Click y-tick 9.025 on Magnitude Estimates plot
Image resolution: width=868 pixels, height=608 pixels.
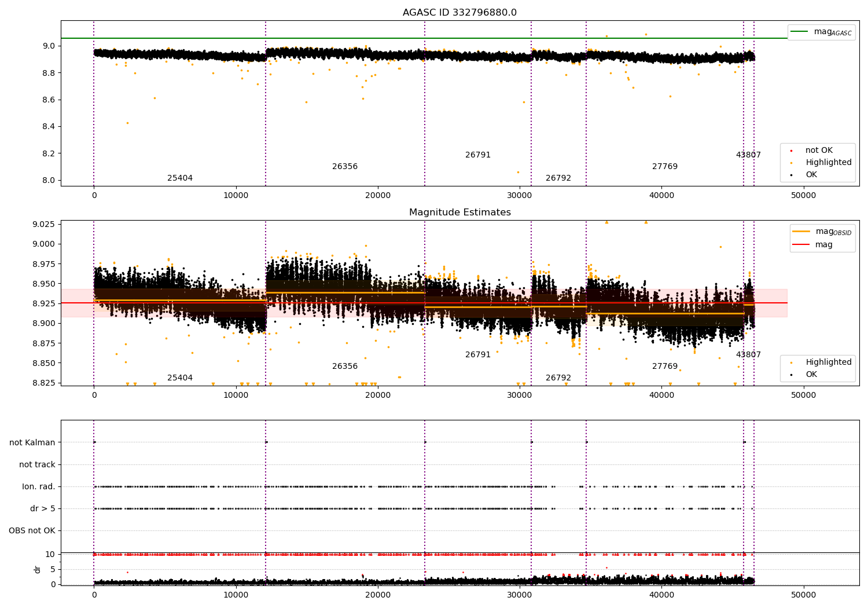click(44, 224)
